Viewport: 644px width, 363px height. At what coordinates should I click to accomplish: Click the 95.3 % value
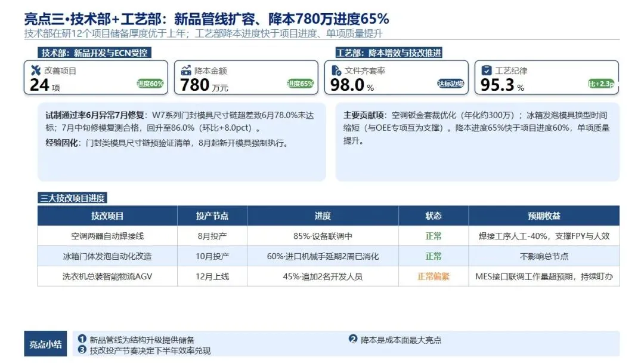[502, 85]
